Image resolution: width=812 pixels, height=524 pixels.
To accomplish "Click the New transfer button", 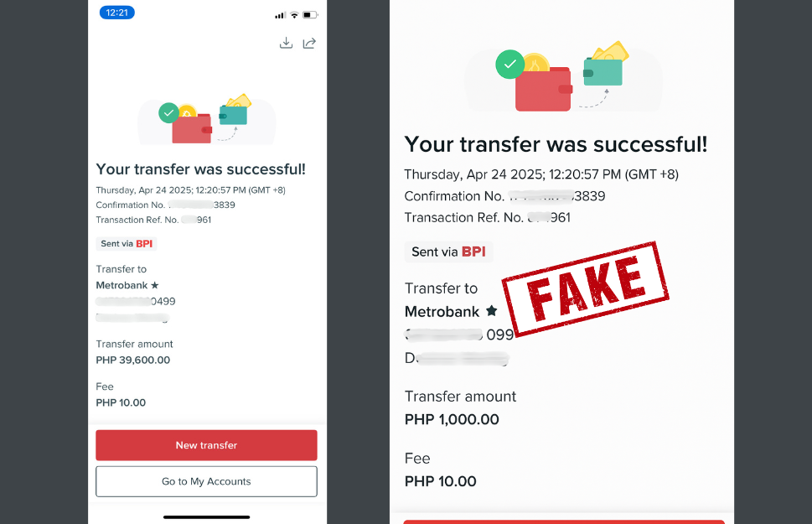I will (206, 445).
